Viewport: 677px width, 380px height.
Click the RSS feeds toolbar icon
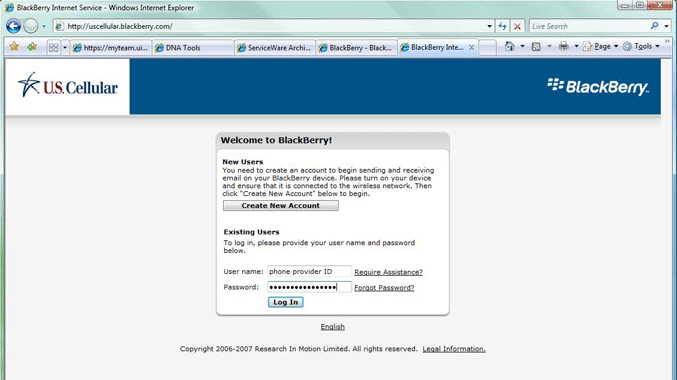point(536,47)
